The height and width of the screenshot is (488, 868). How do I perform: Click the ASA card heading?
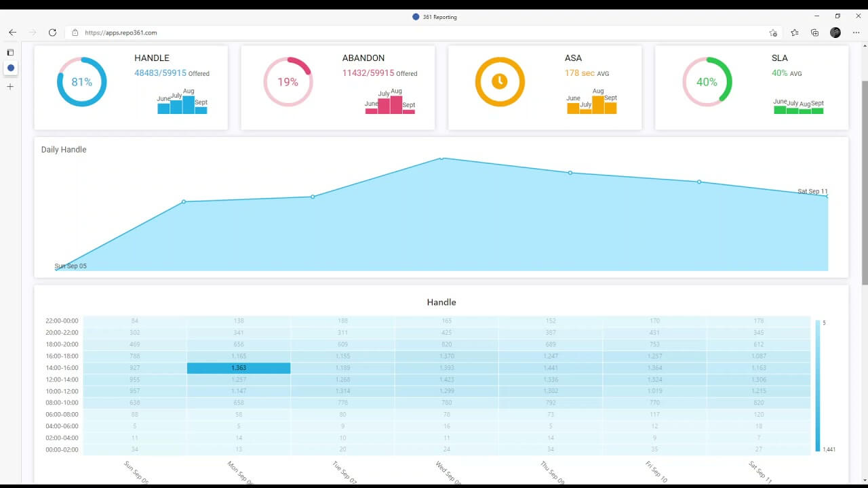[x=573, y=58]
